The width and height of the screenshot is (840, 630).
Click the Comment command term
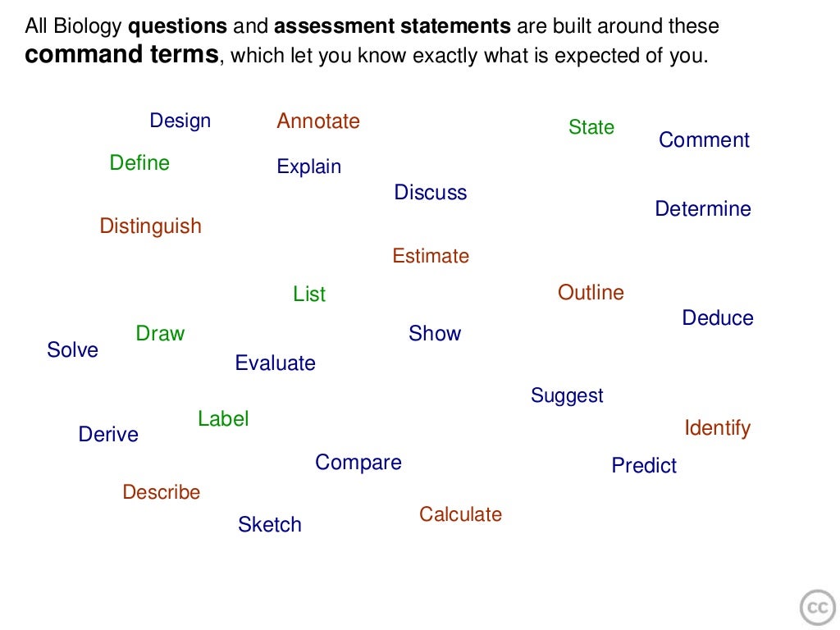(704, 139)
